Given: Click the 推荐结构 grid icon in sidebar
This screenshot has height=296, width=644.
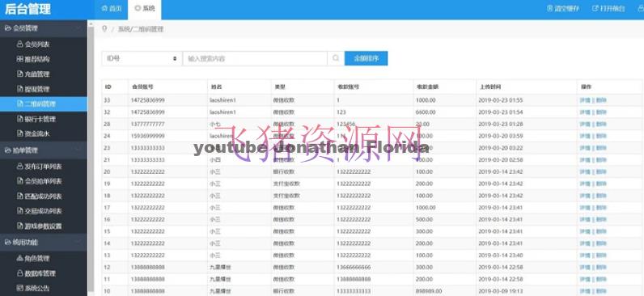Looking at the screenshot, I should click(x=19, y=59).
